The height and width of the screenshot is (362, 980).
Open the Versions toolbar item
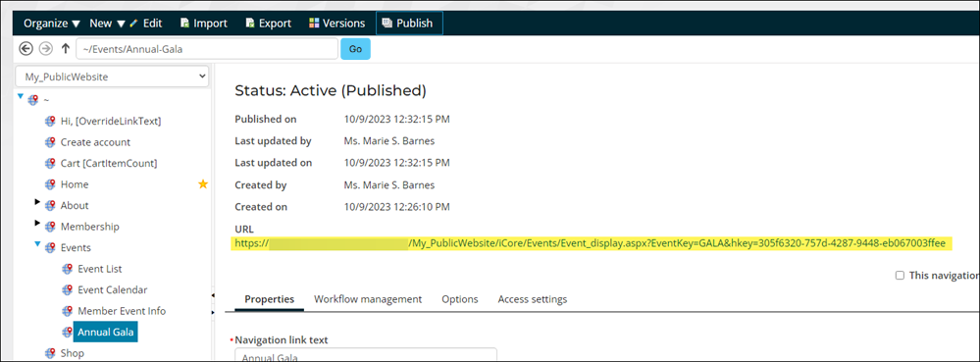coord(336,24)
